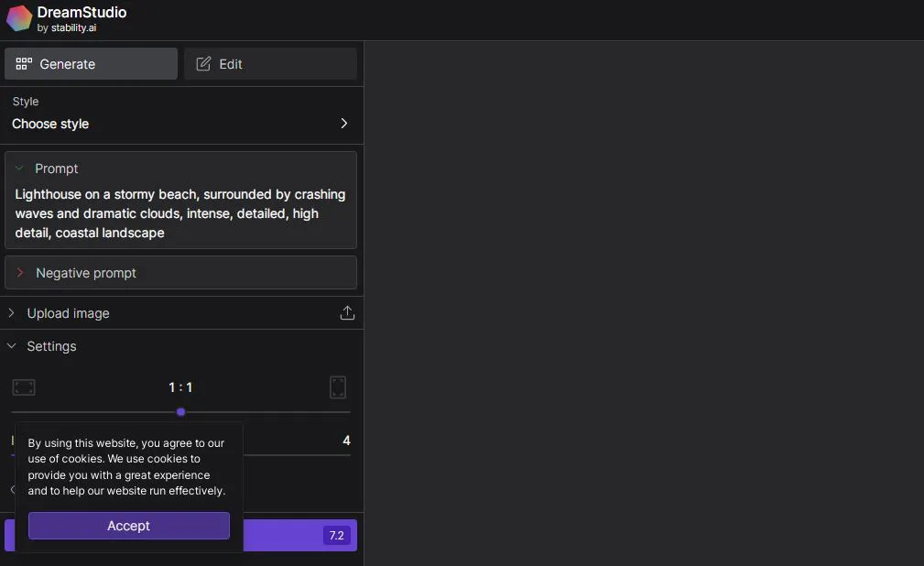Click the image count slider track

pyautogui.click(x=297, y=455)
